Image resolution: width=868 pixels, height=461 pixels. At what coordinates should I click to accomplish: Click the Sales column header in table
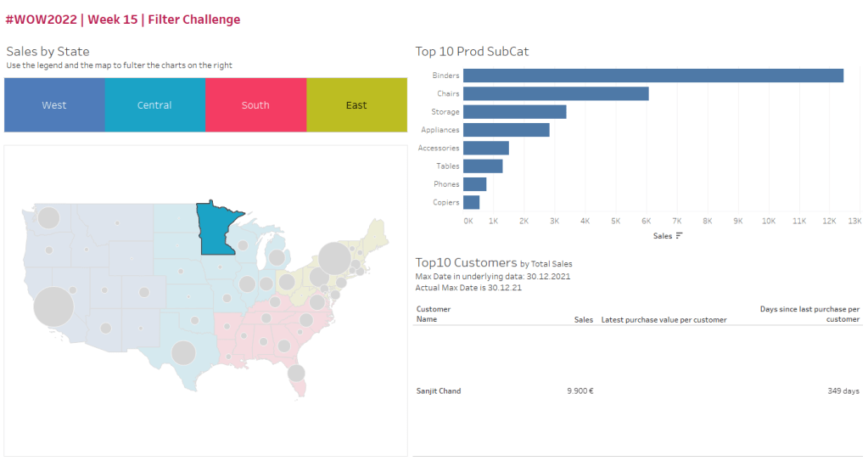[583, 319]
